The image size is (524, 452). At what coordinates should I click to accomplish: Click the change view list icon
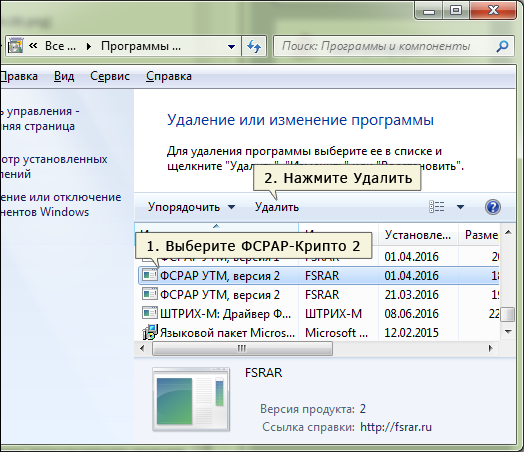tap(436, 207)
